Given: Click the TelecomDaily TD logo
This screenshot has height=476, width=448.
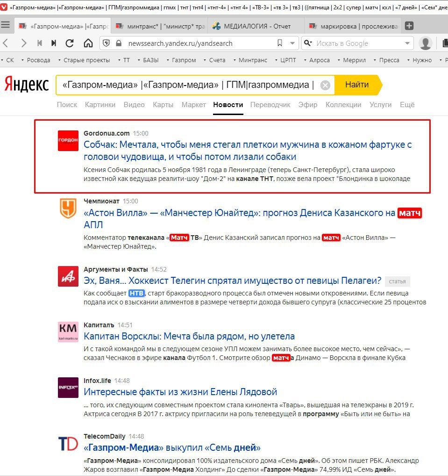Looking at the screenshot, I should click(68, 443).
